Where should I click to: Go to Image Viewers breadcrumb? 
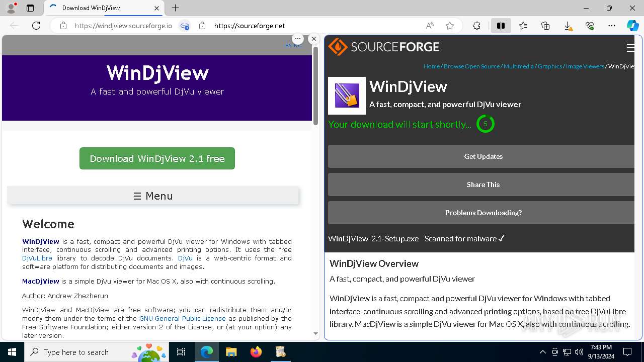click(x=585, y=66)
